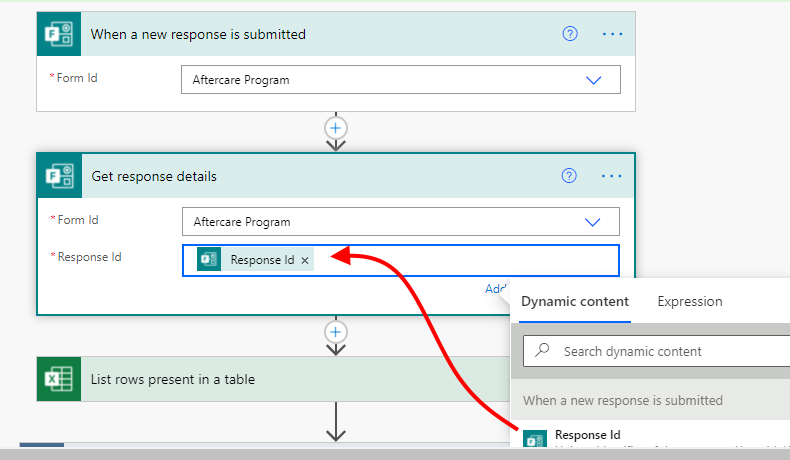This screenshot has height=460, width=790.
Task: Switch to the Expression tab
Action: point(690,301)
